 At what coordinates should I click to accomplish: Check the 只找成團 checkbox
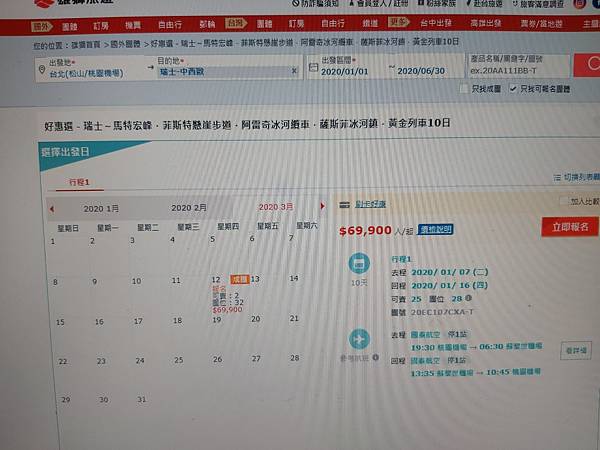tap(465, 89)
